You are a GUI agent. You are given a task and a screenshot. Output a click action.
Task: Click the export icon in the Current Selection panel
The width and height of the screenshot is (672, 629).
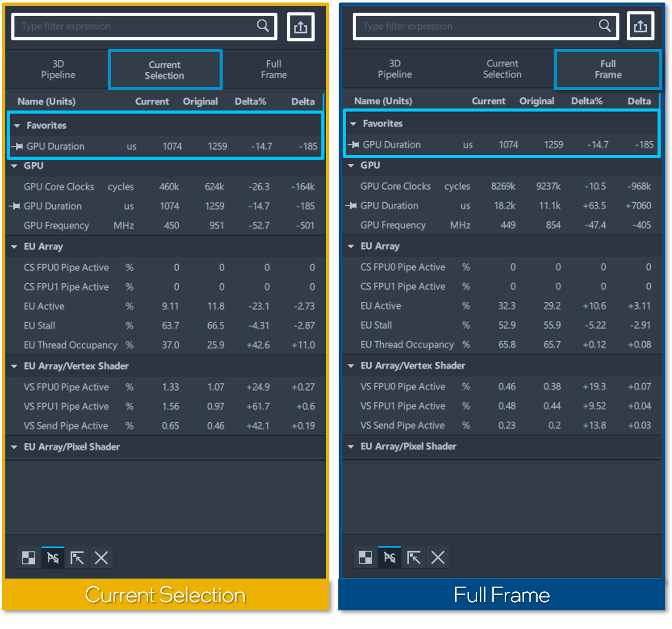coord(301,27)
